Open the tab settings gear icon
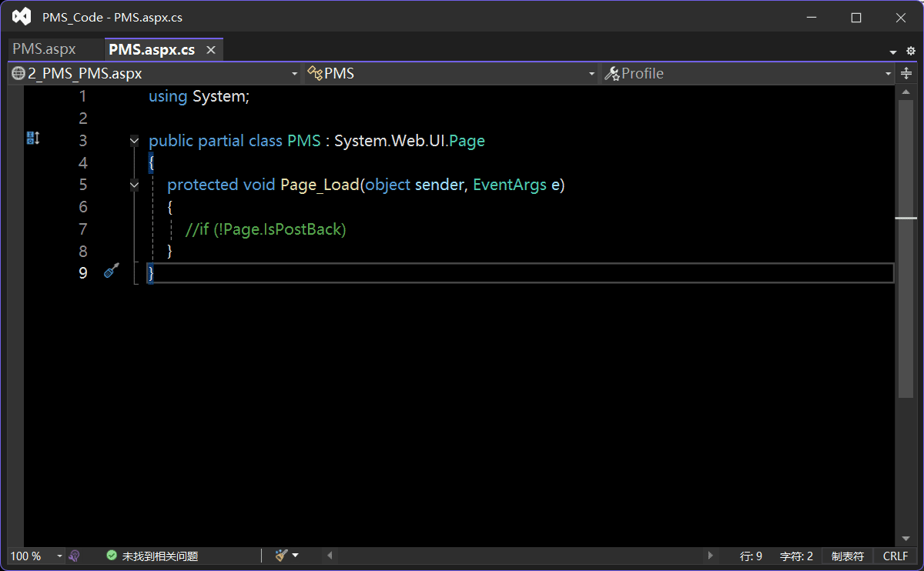The height and width of the screenshot is (571, 924). 910,52
